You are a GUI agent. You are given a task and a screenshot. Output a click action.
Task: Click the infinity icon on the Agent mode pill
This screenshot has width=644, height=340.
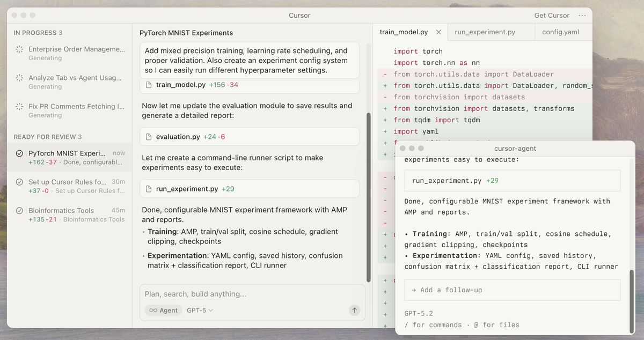tap(153, 311)
